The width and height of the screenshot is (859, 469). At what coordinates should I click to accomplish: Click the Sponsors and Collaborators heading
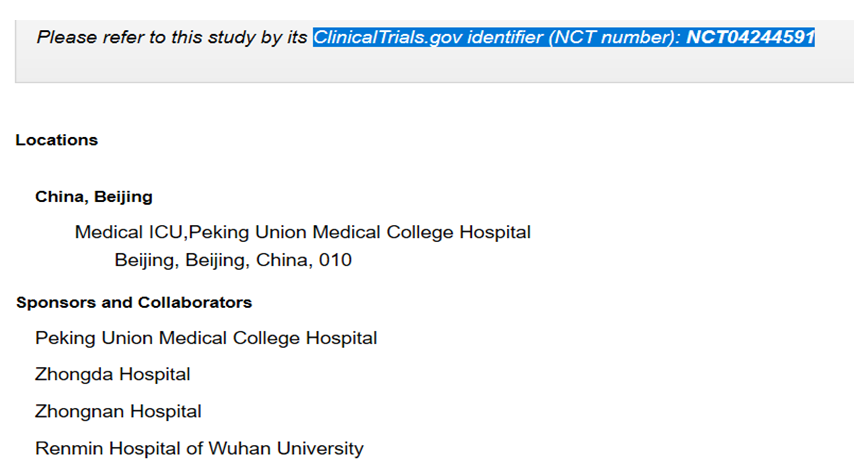pos(134,302)
